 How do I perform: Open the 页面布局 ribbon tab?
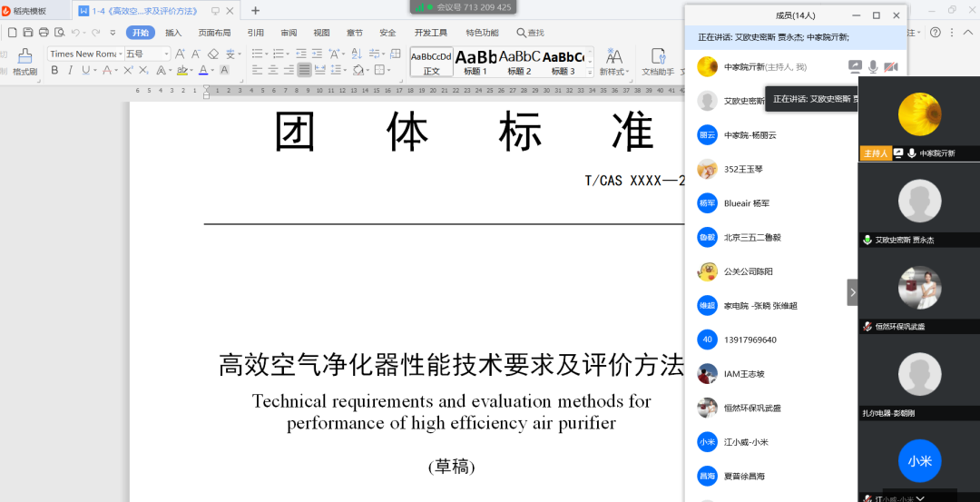215,33
